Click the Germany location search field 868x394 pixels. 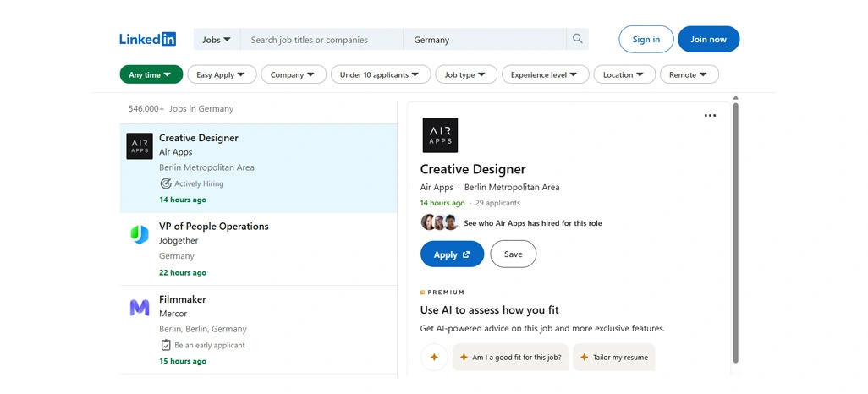click(485, 40)
